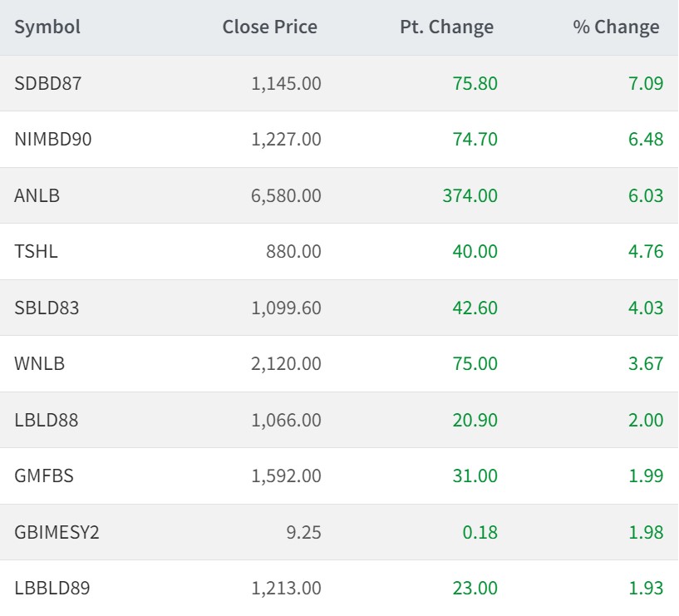Sort by the Close Price column header
679x616 pixels.
269,27
